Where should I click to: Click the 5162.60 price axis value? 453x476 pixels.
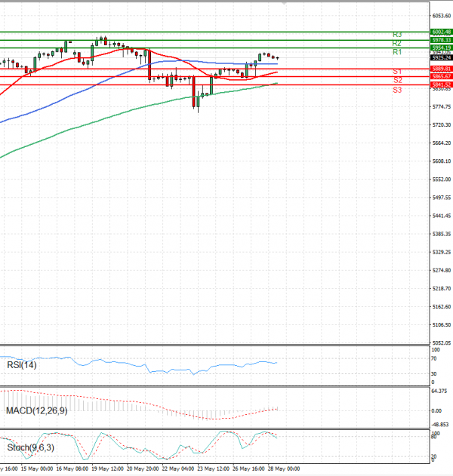click(442, 307)
